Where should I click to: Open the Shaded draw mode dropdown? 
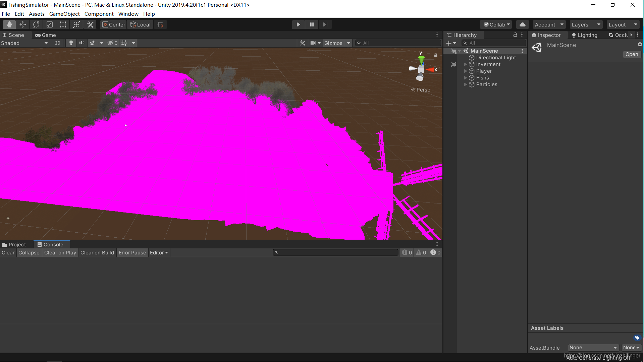click(24, 43)
